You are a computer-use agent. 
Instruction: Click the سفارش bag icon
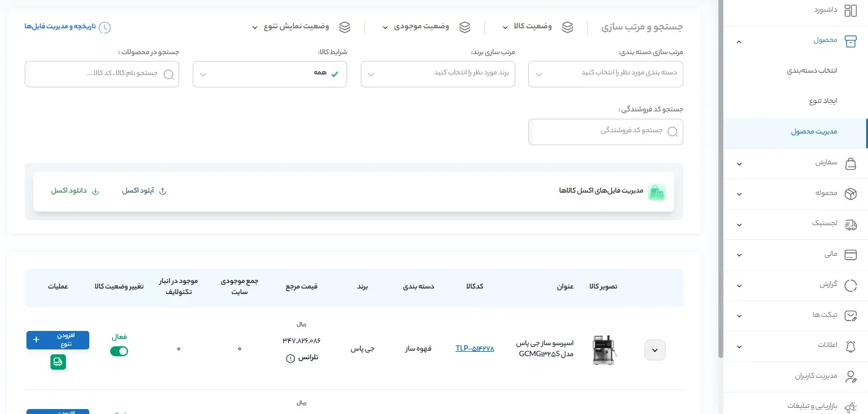click(x=850, y=163)
